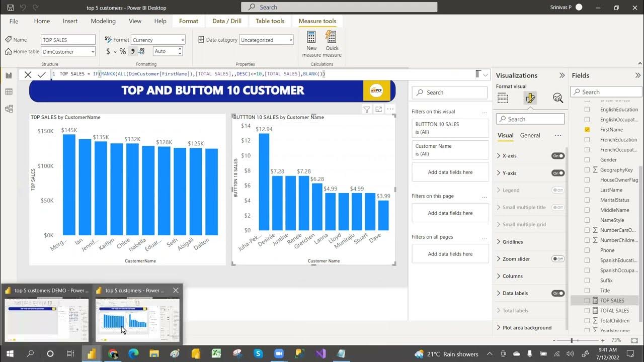Click the Srinivas P account name
The width and height of the screenshot is (644, 362).
point(561,7)
